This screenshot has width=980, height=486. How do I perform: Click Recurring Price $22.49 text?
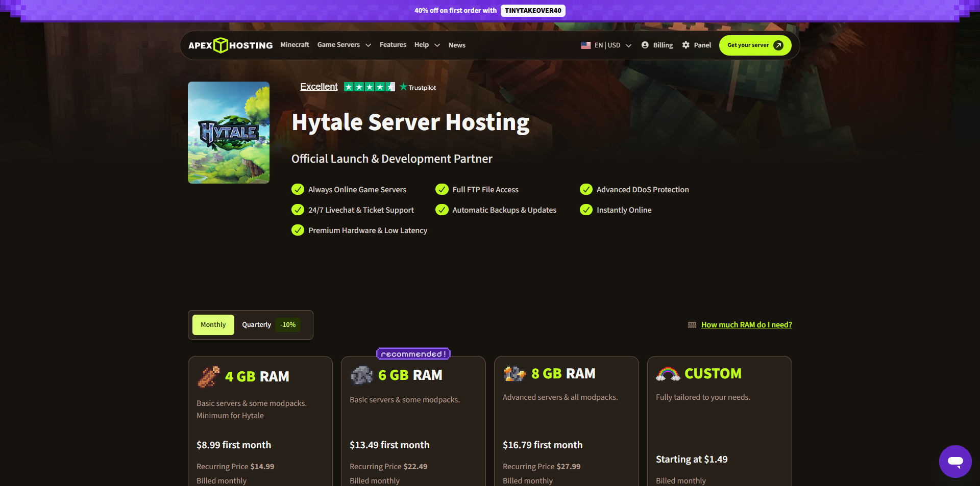(x=388, y=467)
